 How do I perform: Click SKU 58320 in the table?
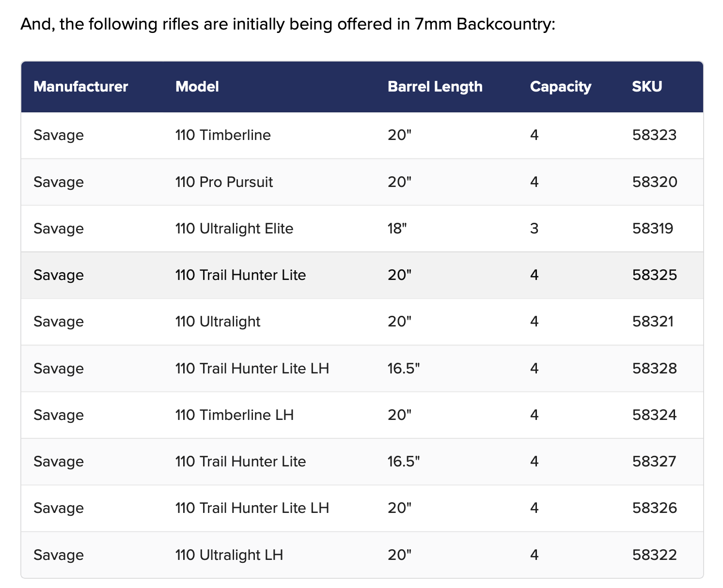654,182
